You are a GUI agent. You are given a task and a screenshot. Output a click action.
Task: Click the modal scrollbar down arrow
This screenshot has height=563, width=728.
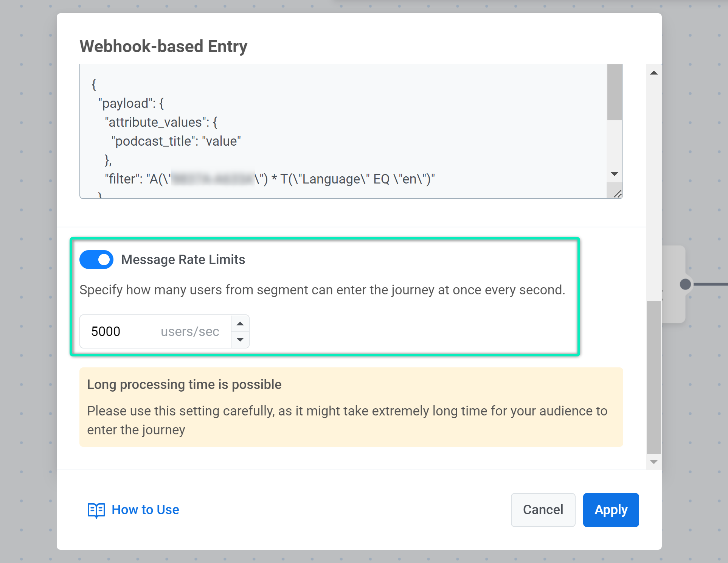pyautogui.click(x=653, y=462)
